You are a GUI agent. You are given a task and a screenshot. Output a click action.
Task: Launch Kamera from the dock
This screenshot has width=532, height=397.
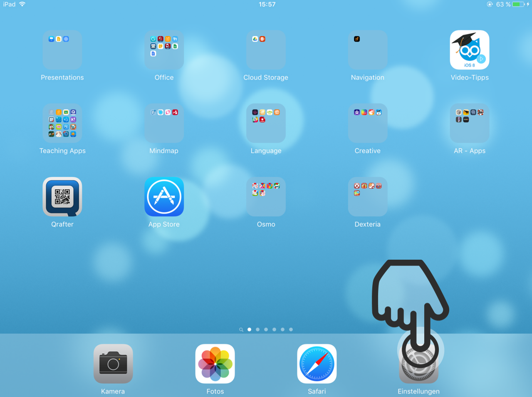pos(113,364)
